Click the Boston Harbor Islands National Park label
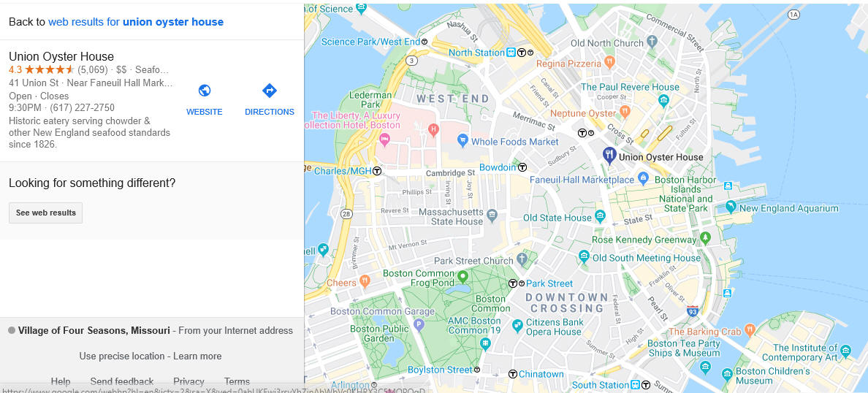 point(686,194)
